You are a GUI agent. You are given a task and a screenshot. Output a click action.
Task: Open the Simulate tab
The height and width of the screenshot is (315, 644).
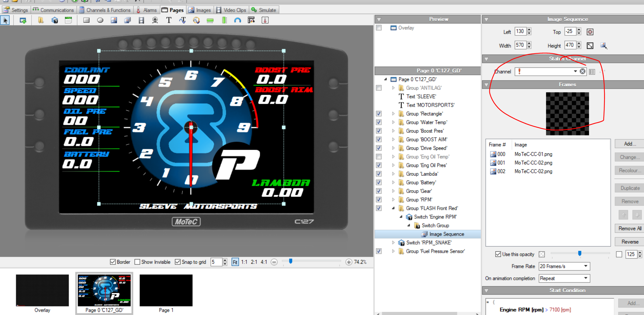(x=264, y=10)
